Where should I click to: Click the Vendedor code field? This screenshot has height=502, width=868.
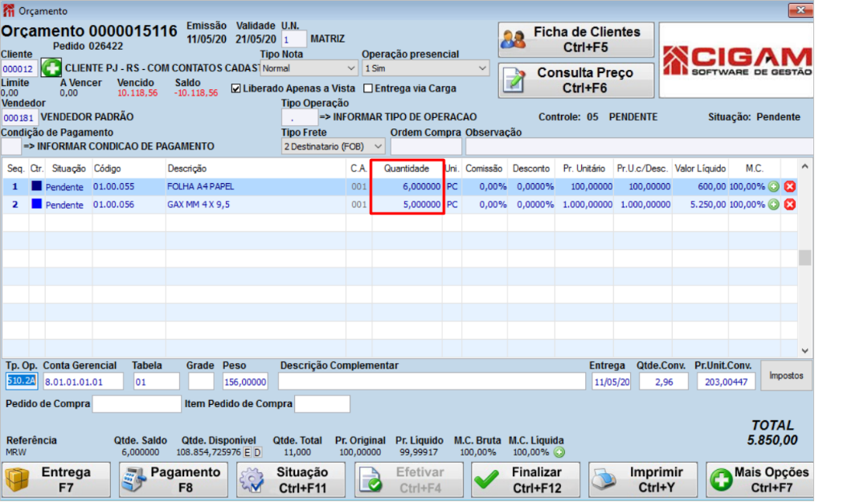[x=19, y=118]
